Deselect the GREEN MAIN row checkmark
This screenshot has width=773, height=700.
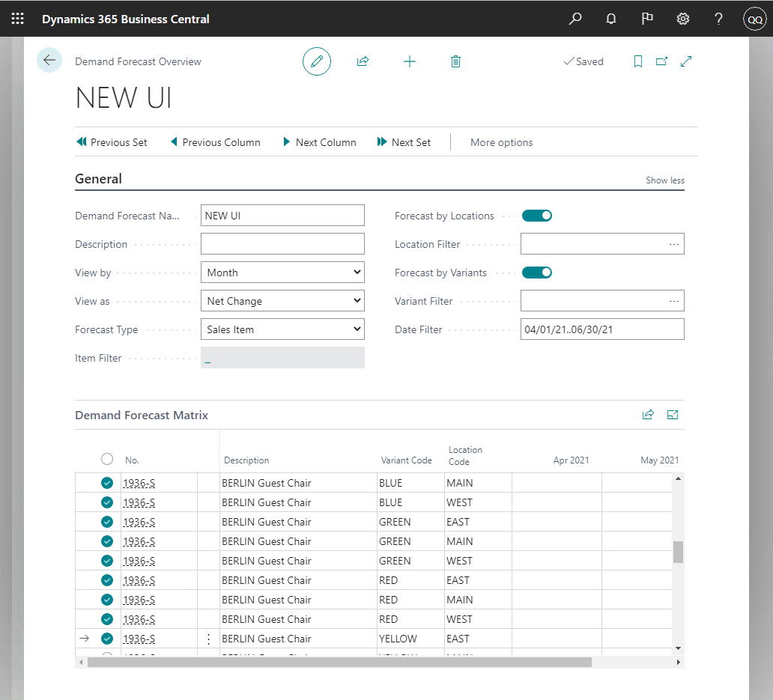(x=107, y=541)
